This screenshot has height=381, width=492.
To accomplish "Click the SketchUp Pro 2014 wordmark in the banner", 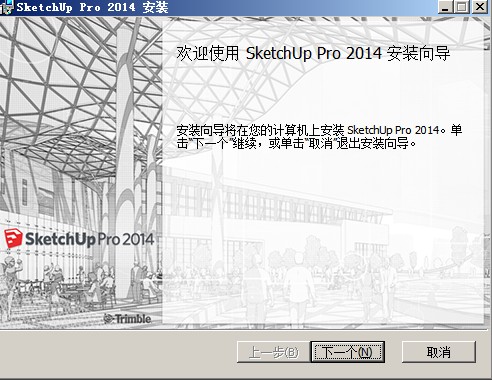I will tap(90, 239).
